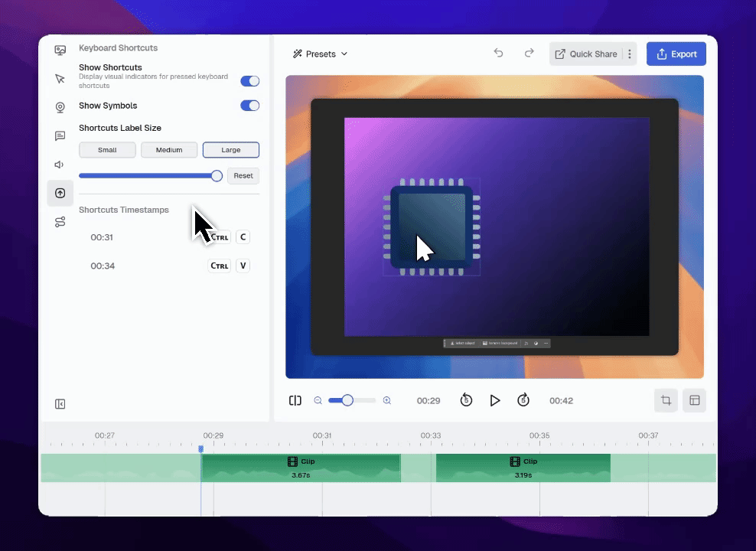
Task: Play the video preview
Action: pyautogui.click(x=494, y=400)
